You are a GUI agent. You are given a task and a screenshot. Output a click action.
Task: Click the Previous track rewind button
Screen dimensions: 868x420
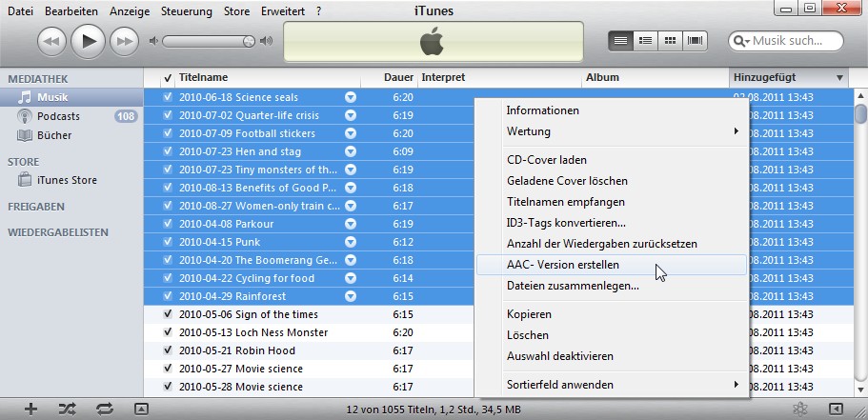[x=51, y=42]
